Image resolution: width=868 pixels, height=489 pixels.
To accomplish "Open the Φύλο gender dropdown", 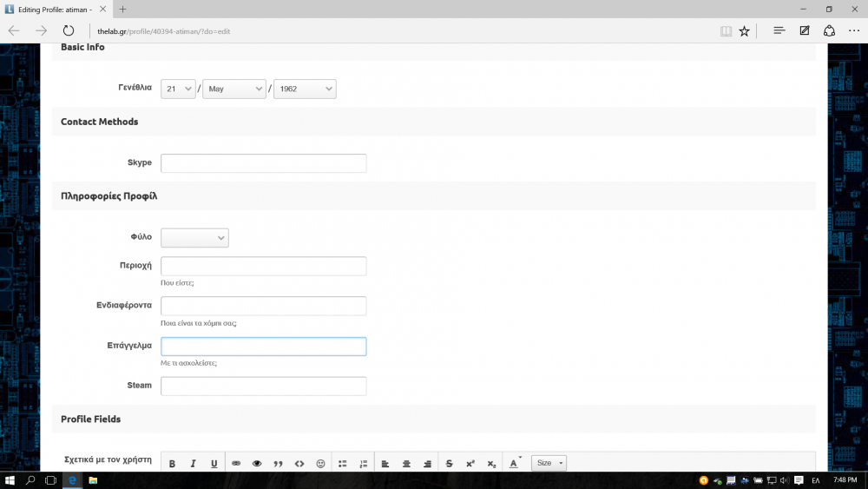I will 194,238.
